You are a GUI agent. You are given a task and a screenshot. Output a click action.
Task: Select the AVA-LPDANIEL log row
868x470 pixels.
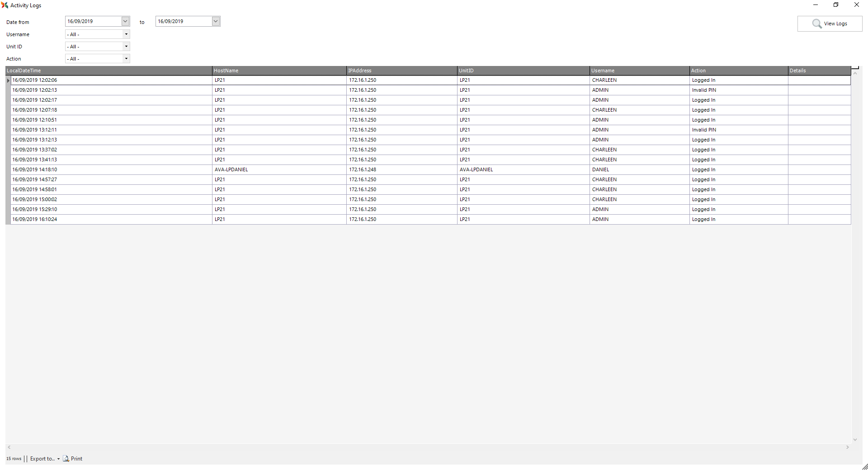point(231,169)
